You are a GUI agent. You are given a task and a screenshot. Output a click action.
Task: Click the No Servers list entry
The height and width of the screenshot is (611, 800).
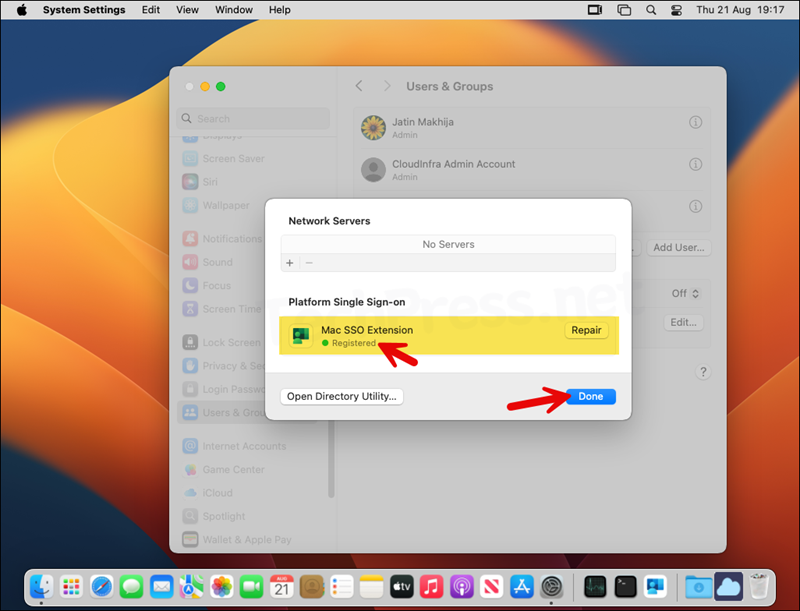coord(448,244)
